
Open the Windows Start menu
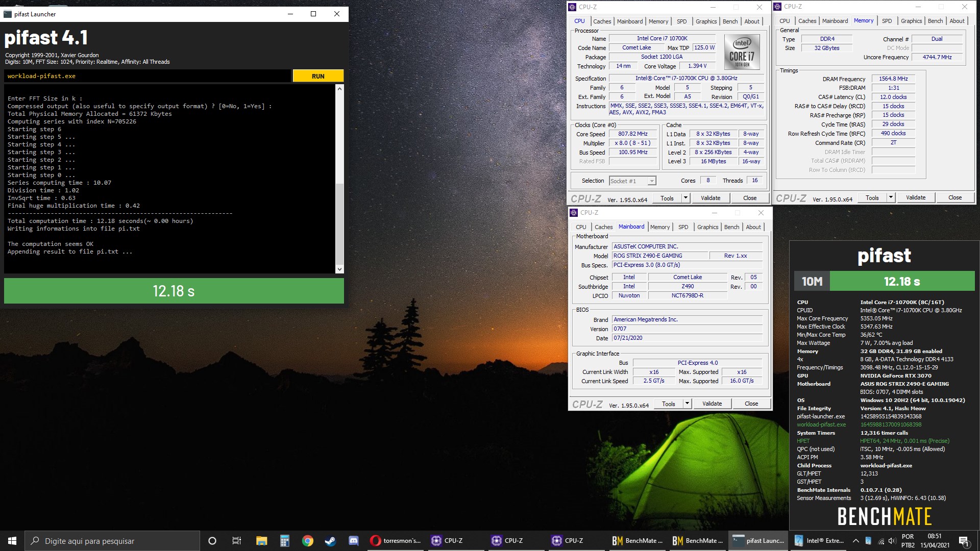tap(12, 541)
